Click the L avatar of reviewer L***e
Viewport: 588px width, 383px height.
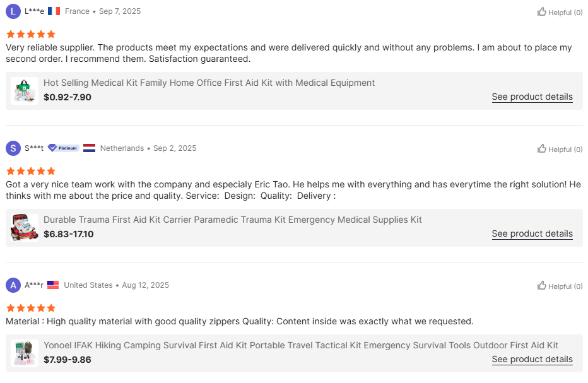click(13, 11)
